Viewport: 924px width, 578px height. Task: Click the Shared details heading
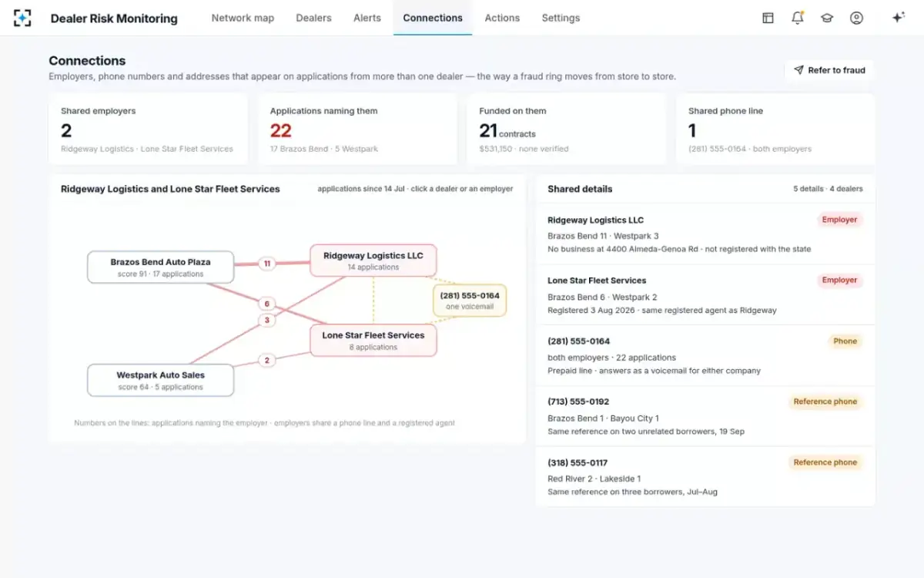[x=580, y=189]
